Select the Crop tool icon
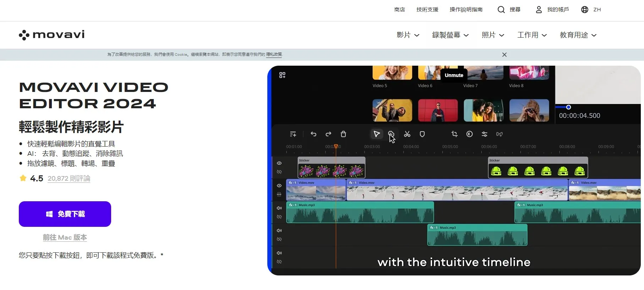This screenshot has height=290, width=644. pyautogui.click(x=454, y=134)
